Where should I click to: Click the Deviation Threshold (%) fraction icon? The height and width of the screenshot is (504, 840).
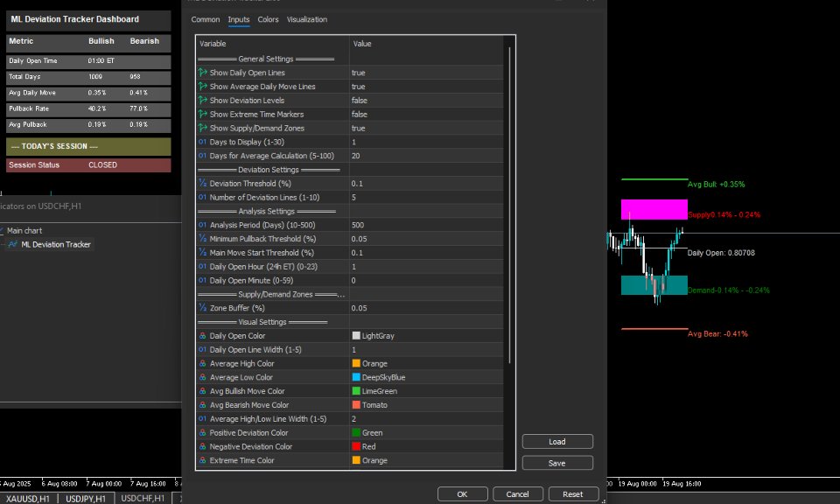(x=202, y=183)
